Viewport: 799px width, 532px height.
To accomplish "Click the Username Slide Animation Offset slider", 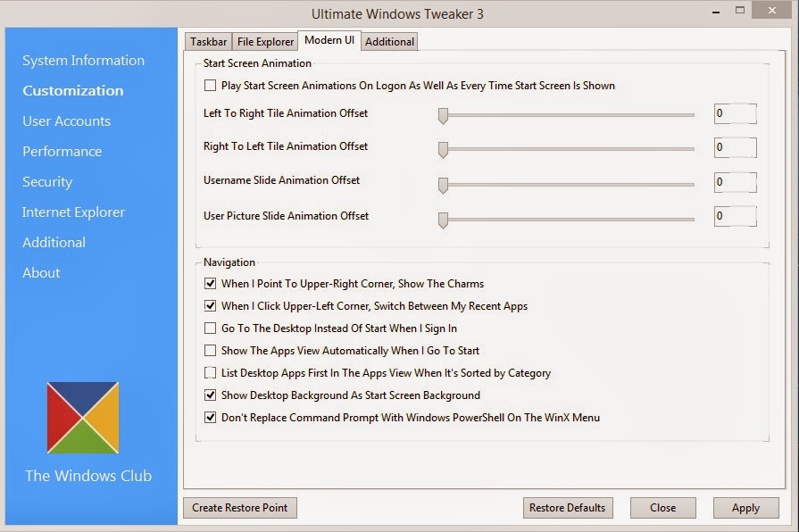I will point(566,185).
